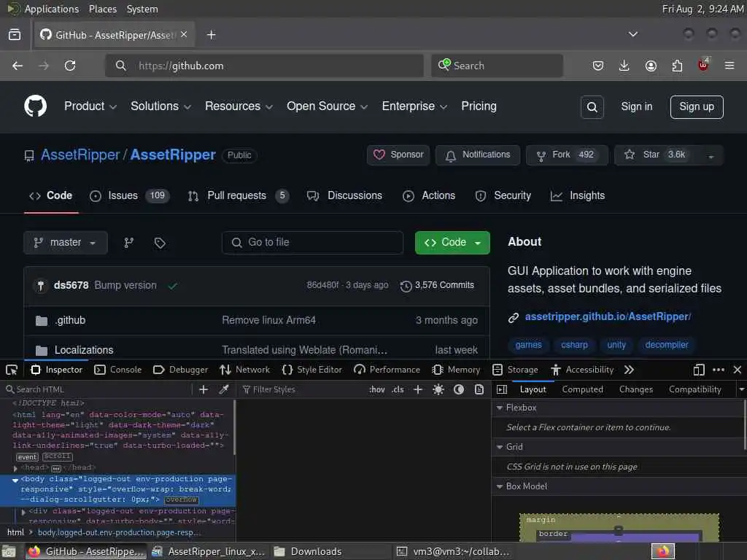
Task: Show more devtools tools chevron
Action: [x=629, y=370]
